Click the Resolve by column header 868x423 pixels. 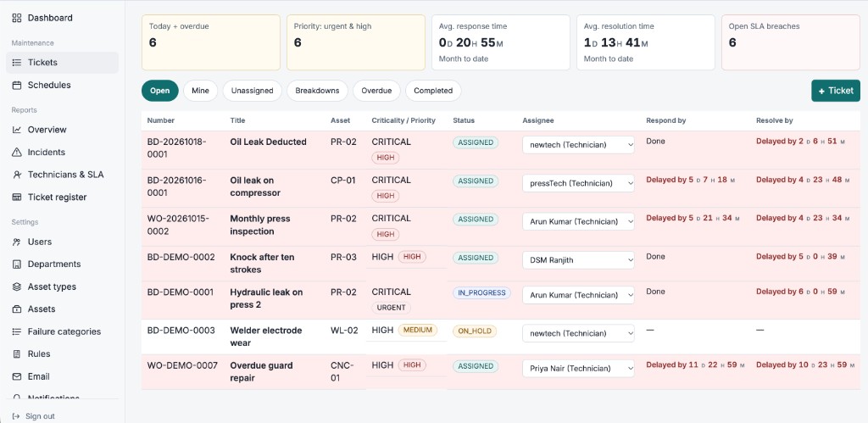[x=775, y=120]
